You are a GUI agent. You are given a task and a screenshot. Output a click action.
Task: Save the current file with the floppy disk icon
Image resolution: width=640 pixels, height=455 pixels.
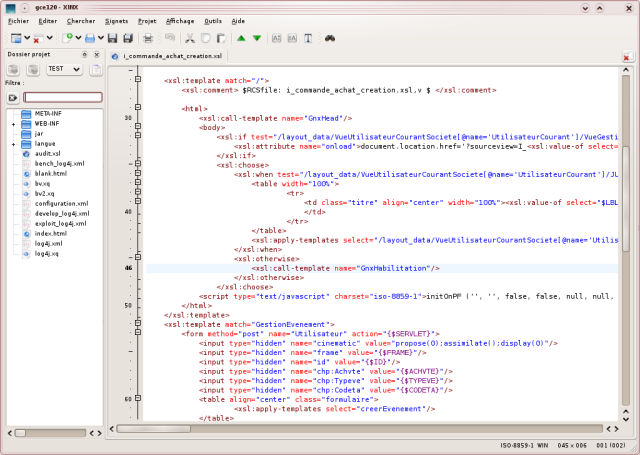coord(112,38)
